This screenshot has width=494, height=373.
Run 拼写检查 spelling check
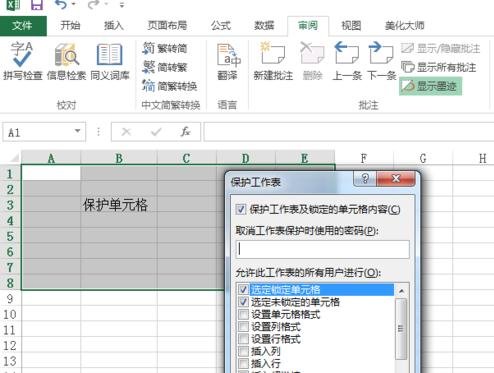[x=23, y=61]
